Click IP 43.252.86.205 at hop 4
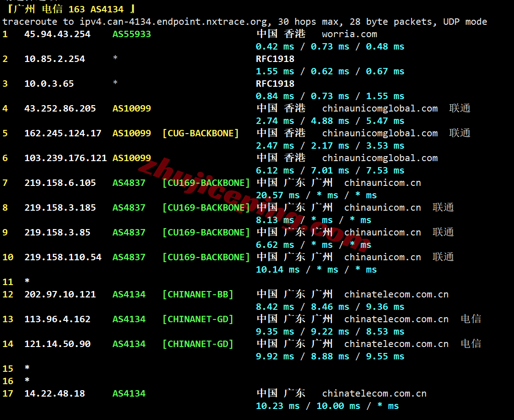514x420 pixels. pos(60,108)
